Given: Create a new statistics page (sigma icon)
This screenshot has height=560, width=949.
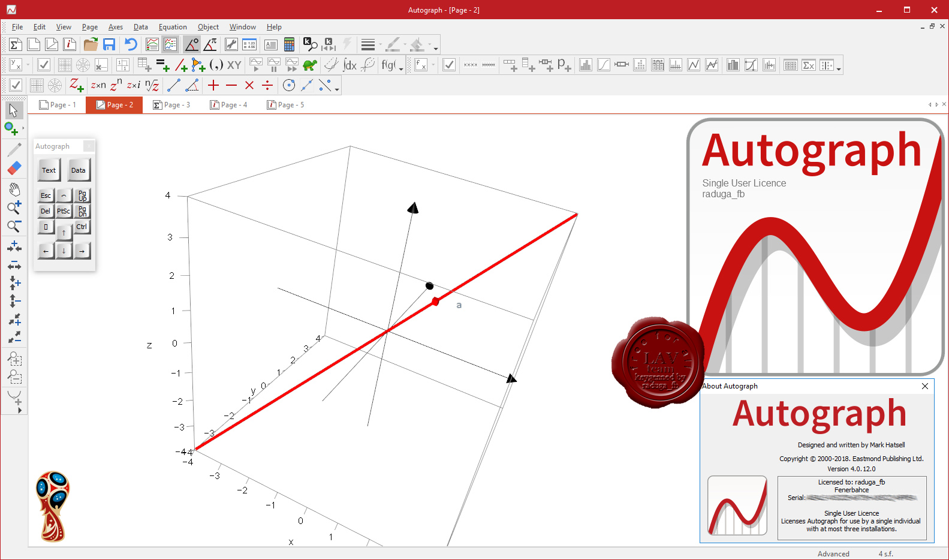Looking at the screenshot, I should (16, 44).
